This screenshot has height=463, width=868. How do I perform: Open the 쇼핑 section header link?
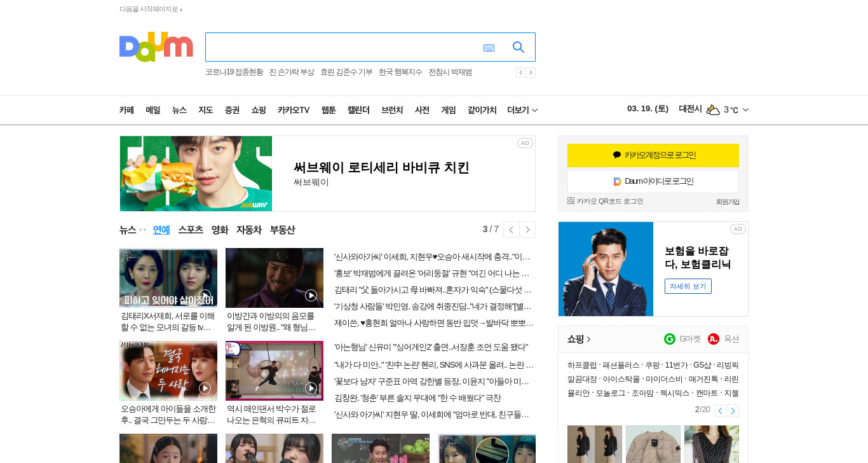579,339
